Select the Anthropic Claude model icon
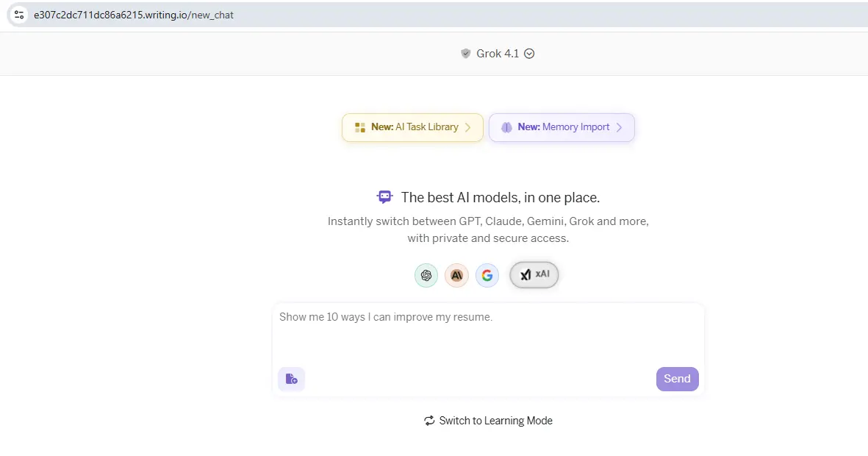The image size is (868, 456). coord(456,275)
